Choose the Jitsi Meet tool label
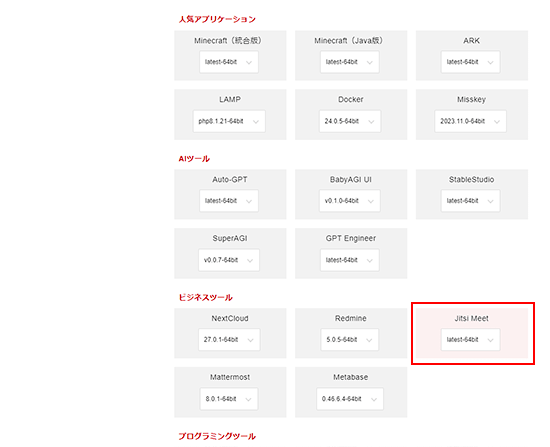This screenshot has width=550, height=447. tap(471, 319)
